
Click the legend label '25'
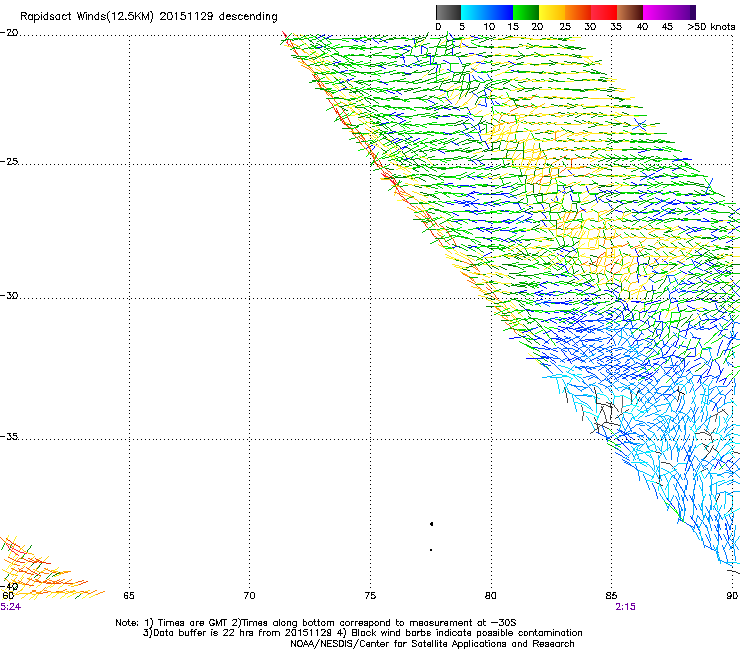565,27
